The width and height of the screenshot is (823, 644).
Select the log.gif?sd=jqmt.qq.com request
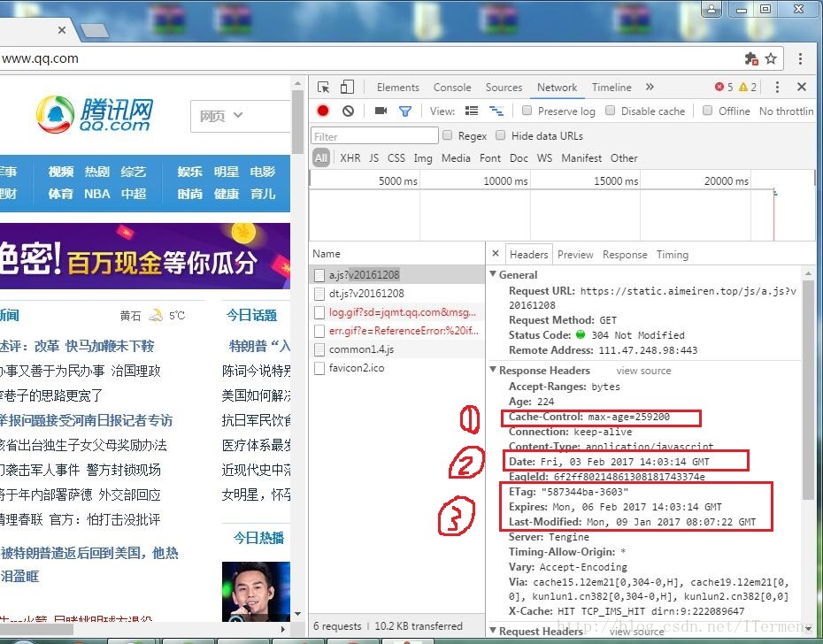click(397, 312)
